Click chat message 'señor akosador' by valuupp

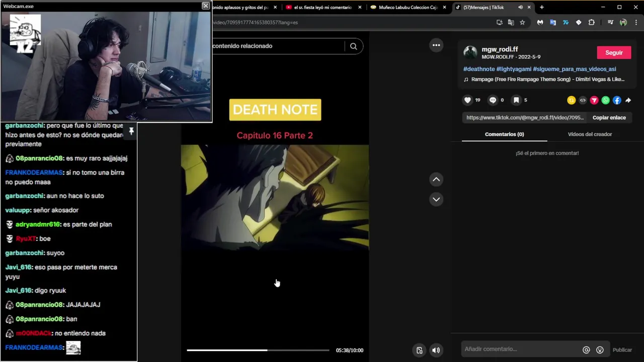point(56,210)
